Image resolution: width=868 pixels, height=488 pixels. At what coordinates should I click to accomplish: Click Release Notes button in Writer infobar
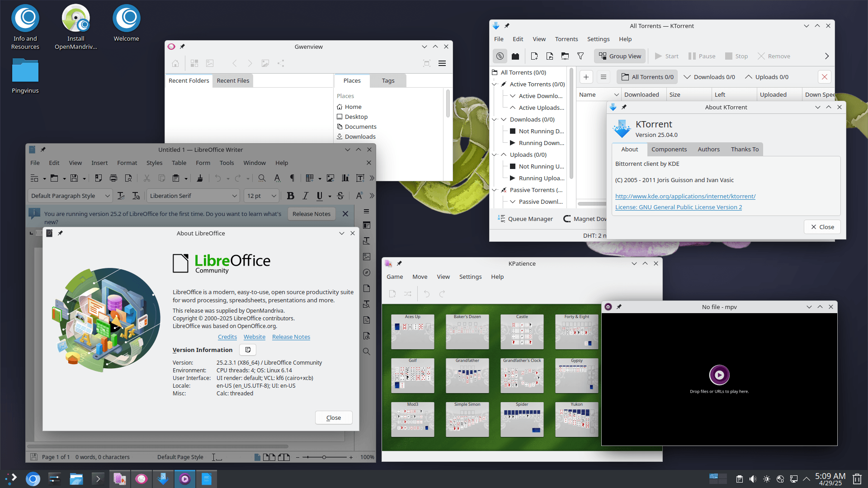[x=311, y=214]
